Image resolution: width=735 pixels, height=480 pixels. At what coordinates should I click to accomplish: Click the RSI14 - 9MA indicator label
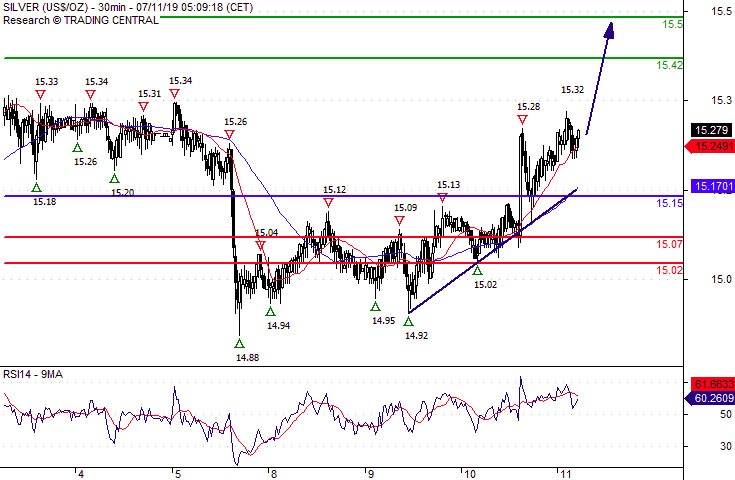click(33, 374)
